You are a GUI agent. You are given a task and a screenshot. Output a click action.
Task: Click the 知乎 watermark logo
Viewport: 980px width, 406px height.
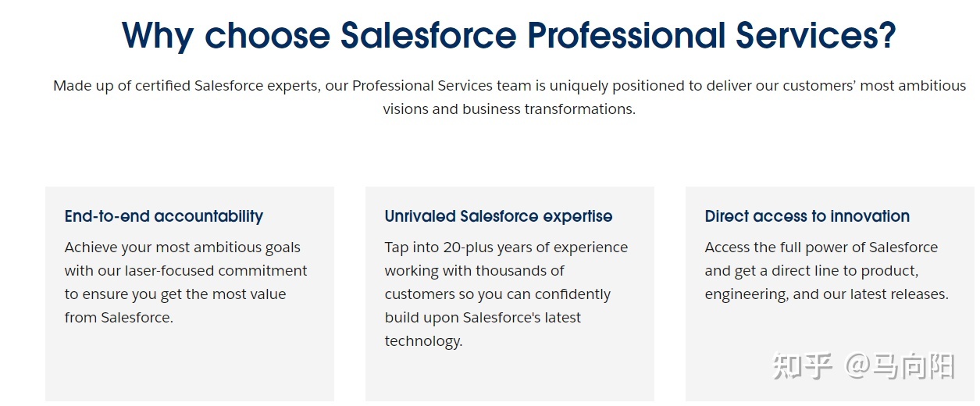click(x=803, y=366)
